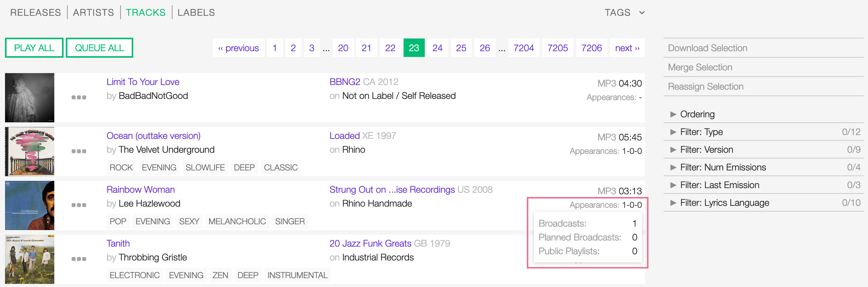Jump to page 22
The height and width of the screenshot is (287, 868).
tap(390, 48)
